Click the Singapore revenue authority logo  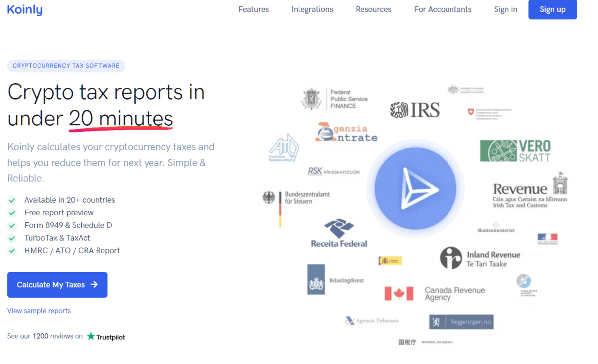pos(525,285)
